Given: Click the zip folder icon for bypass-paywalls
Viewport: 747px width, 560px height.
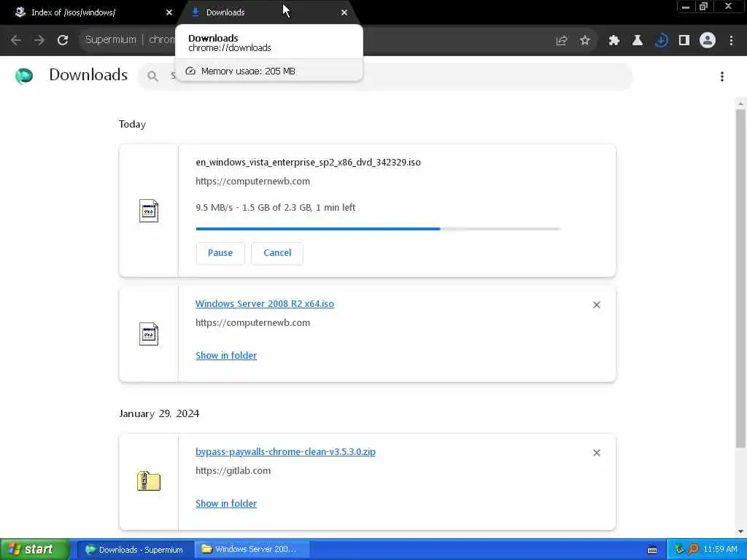Looking at the screenshot, I should (149, 481).
